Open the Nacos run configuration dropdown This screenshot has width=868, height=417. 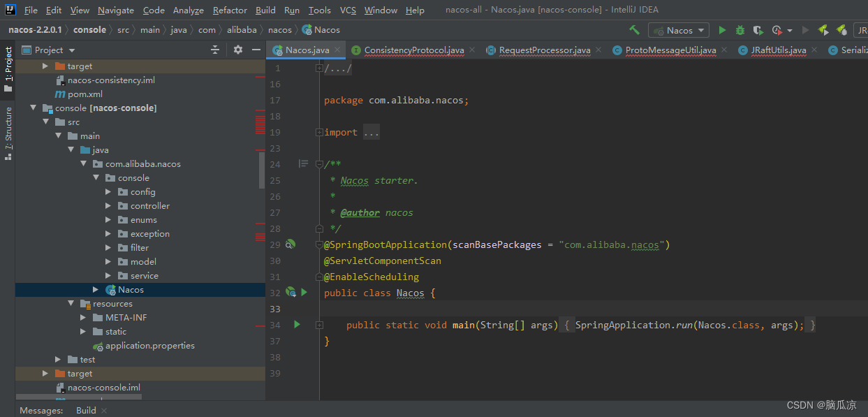click(679, 30)
